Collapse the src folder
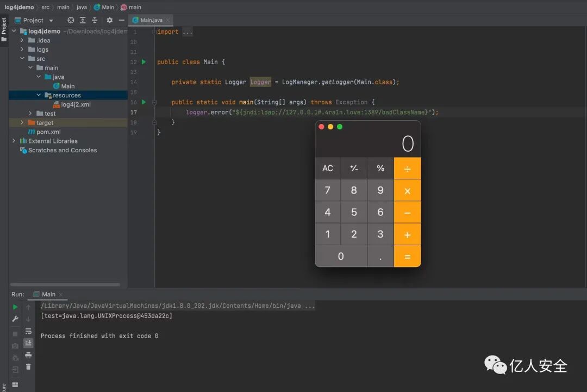This screenshot has height=392, width=587. click(x=22, y=58)
